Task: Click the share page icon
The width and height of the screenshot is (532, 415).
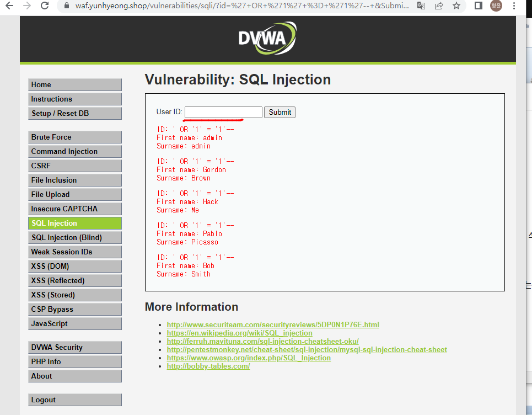Action: click(x=439, y=6)
